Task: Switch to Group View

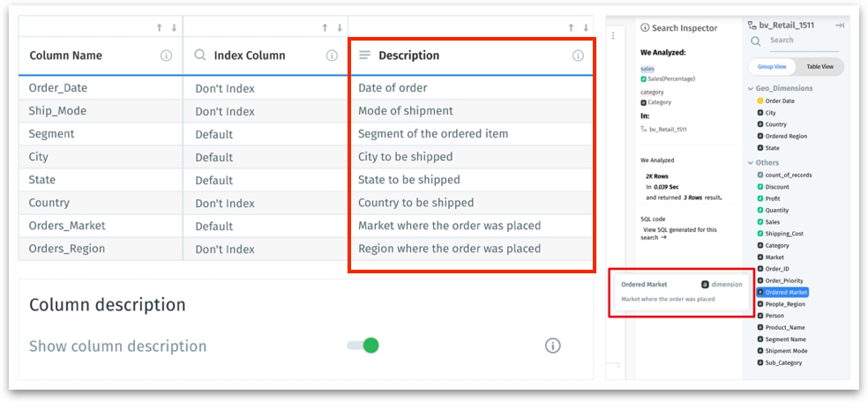Action: (772, 67)
